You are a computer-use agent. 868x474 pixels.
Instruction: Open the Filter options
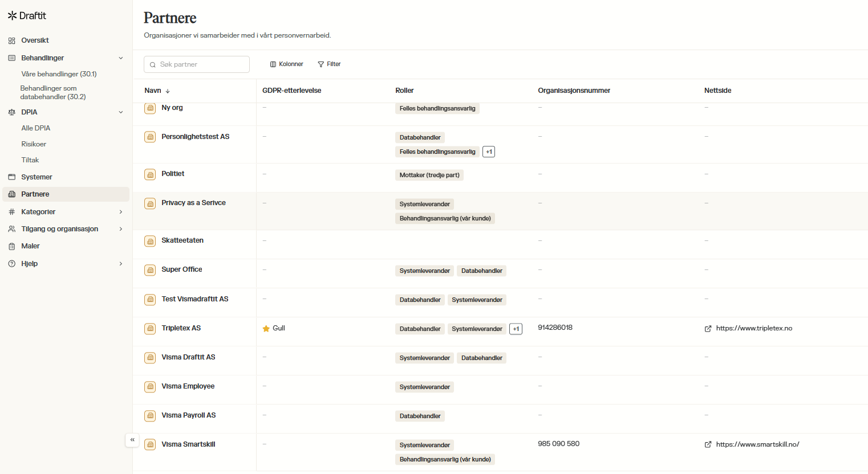point(329,64)
